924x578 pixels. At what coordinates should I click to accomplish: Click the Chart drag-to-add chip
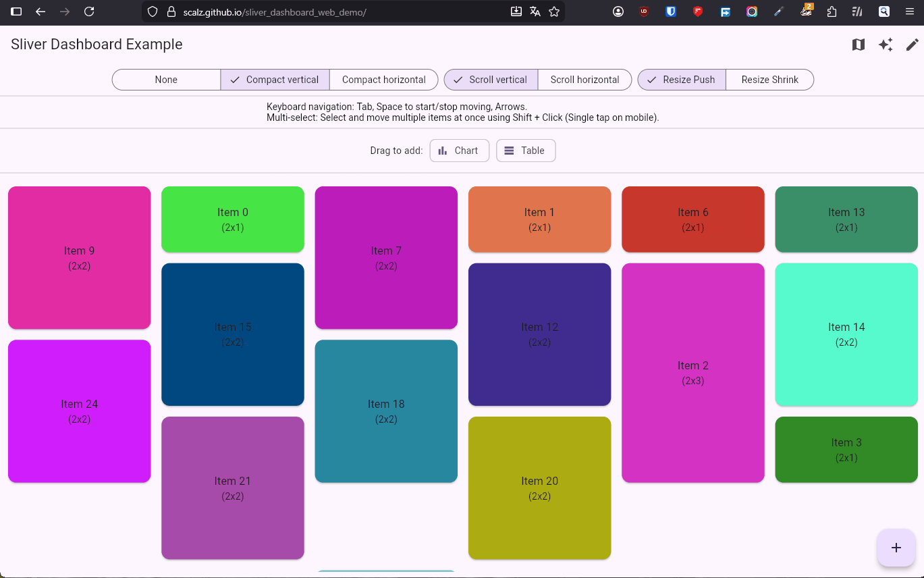459,151
